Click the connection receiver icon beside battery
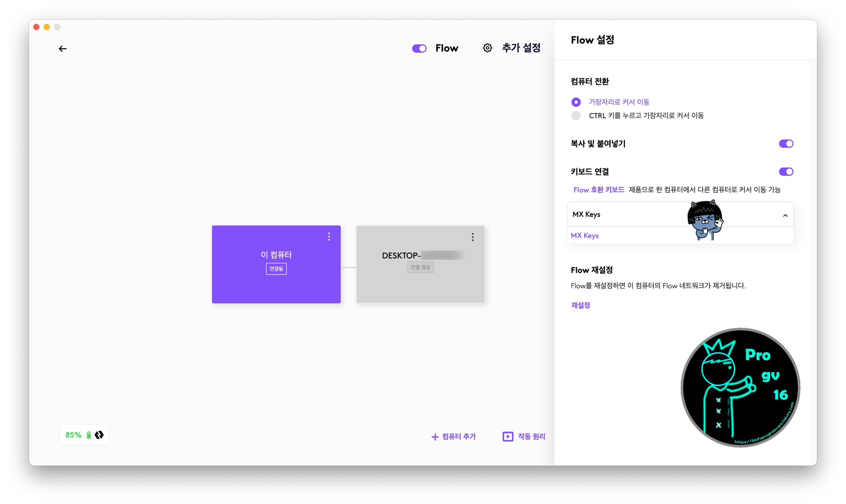Screen dimensions: 846x504 (99, 435)
